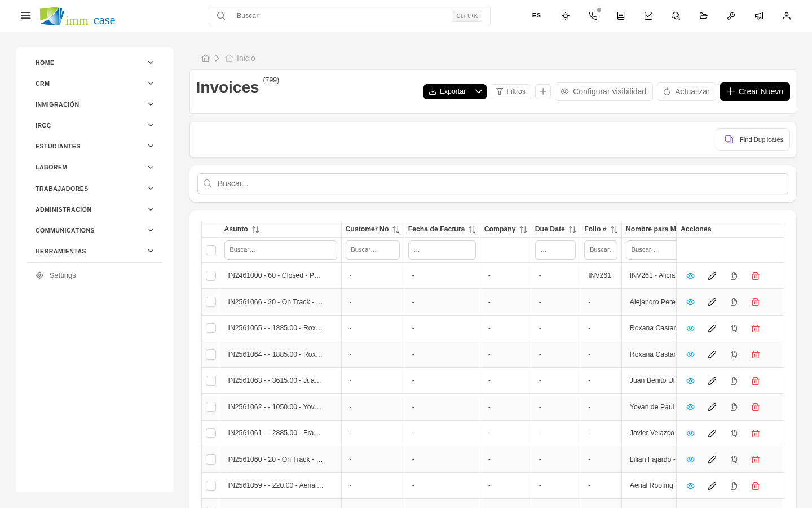Screen dimensions: 812x508
Task: Expand the TRABAJADORES sidebar section
Action: point(95,189)
